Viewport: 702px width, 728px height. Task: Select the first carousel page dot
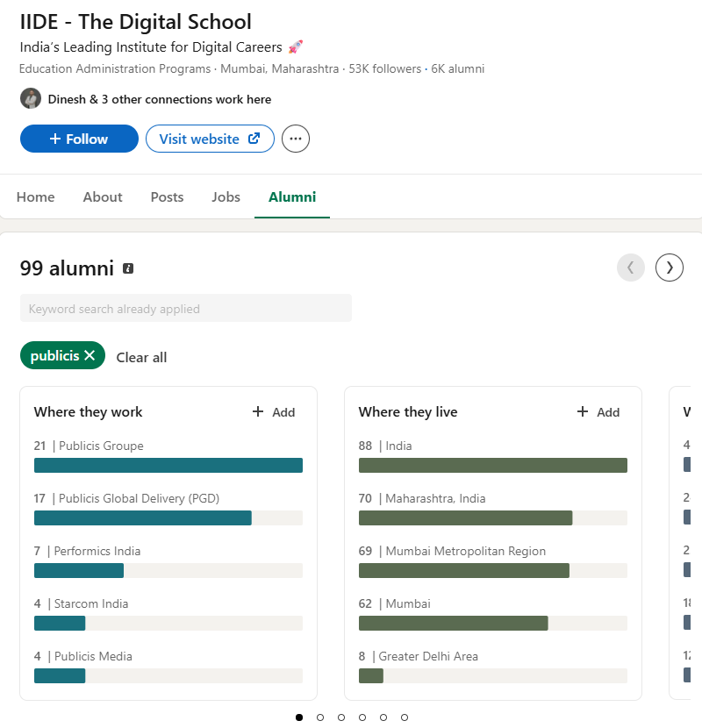coord(299,717)
